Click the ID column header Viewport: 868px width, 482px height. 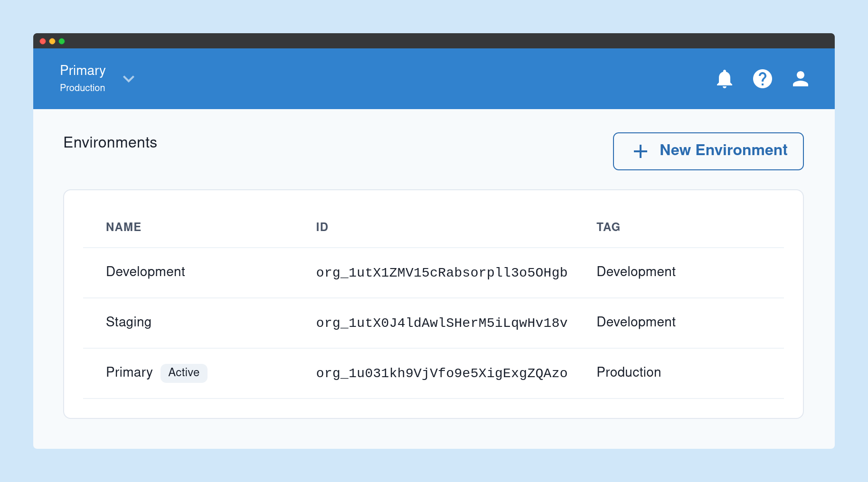coord(322,227)
